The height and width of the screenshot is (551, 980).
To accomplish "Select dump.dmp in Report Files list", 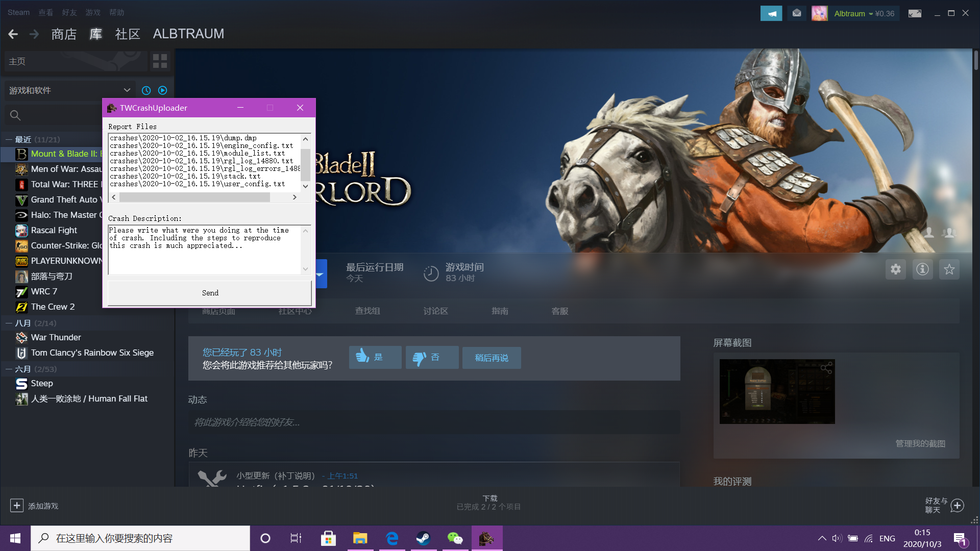I will point(183,138).
